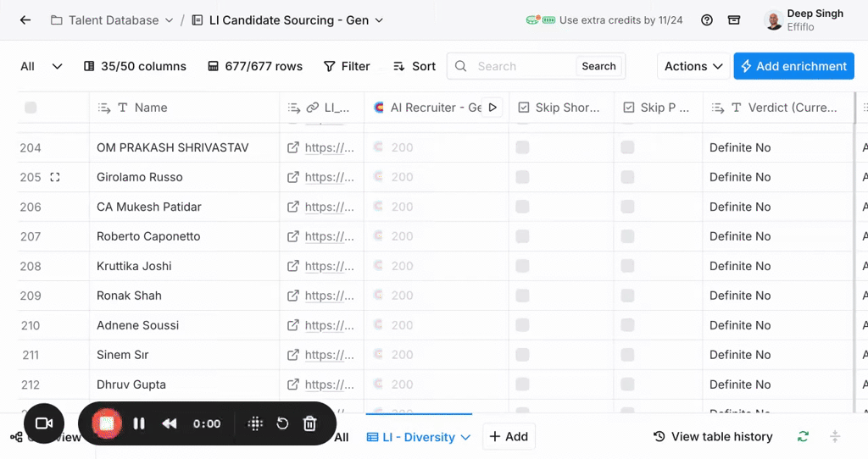Click the stop recording button
The height and width of the screenshot is (459, 868).
(x=107, y=423)
